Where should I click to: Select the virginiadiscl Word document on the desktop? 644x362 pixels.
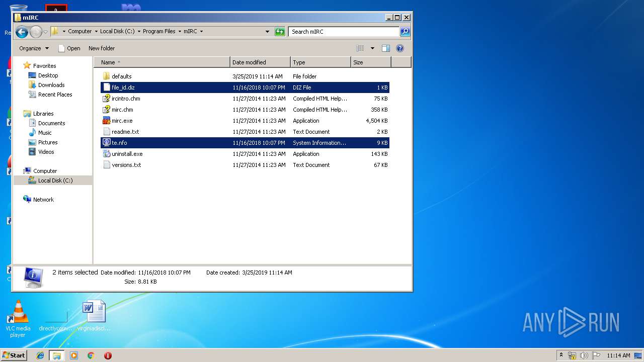pyautogui.click(x=94, y=316)
